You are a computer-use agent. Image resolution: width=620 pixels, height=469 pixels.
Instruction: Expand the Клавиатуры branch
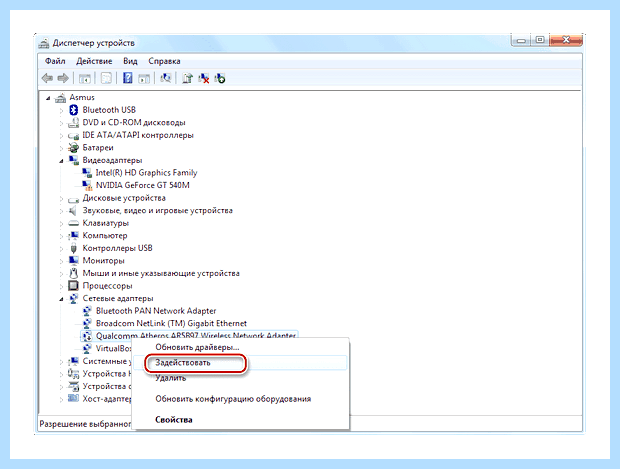(x=61, y=224)
